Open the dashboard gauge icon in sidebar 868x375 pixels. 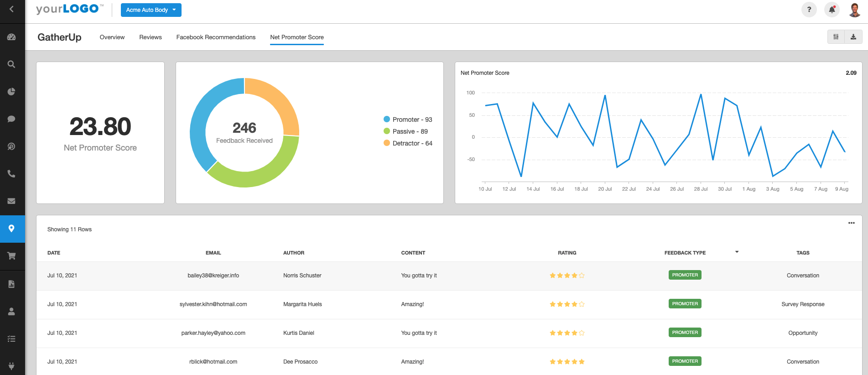(11, 37)
